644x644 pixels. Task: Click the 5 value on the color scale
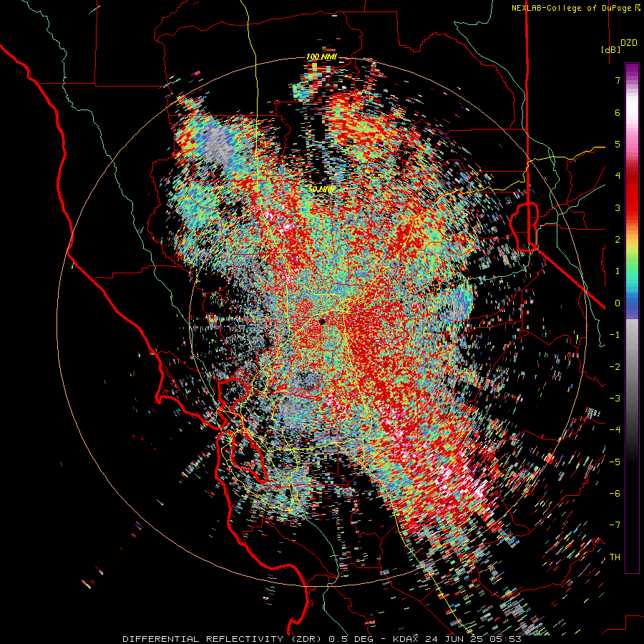click(618, 144)
